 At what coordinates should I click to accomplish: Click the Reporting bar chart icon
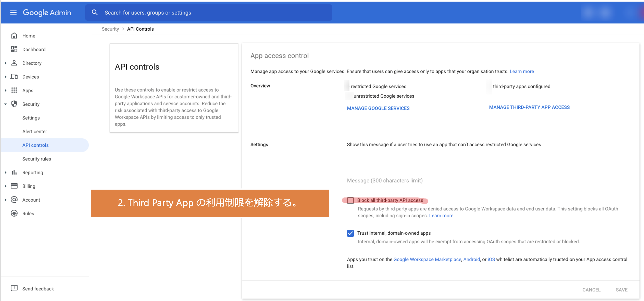[14, 172]
